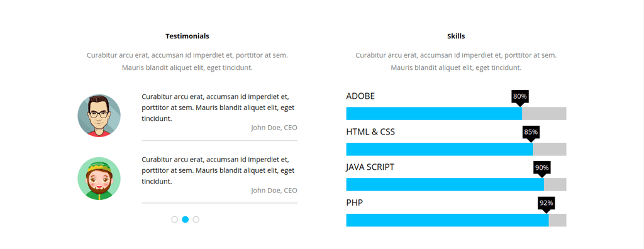Click the JAVA SCRIPT progress bar
The image size is (644, 249).
tap(457, 184)
